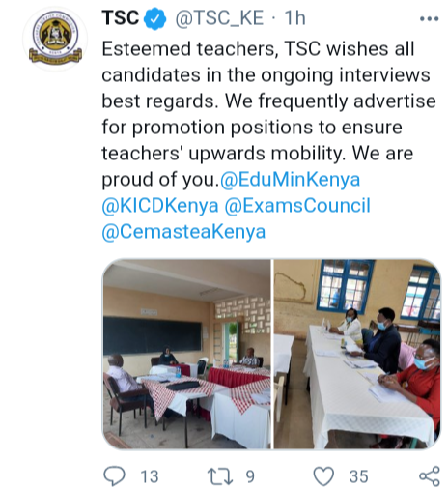Click the retweet arrows icon
This screenshot has width=448, height=489.
click(x=220, y=476)
